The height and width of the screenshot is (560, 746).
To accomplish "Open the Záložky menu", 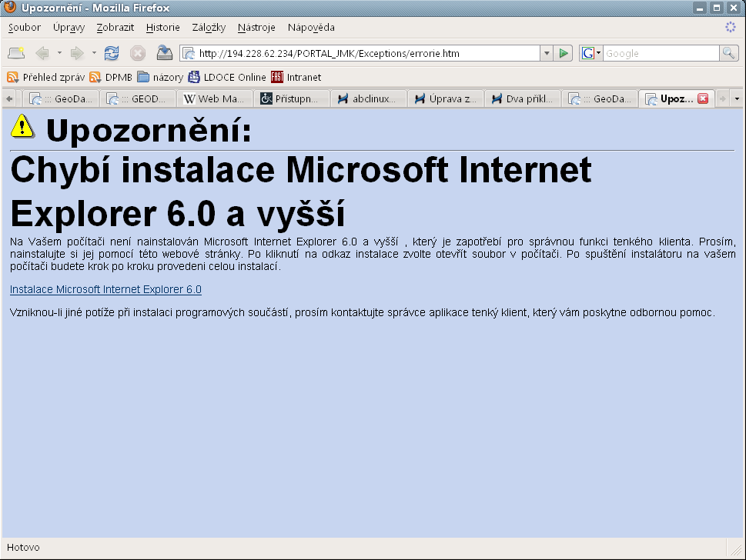I will (209, 28).
